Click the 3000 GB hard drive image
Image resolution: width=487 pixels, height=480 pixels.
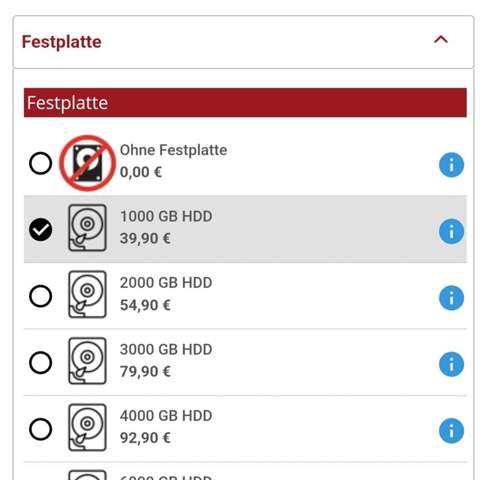point(87,361)
